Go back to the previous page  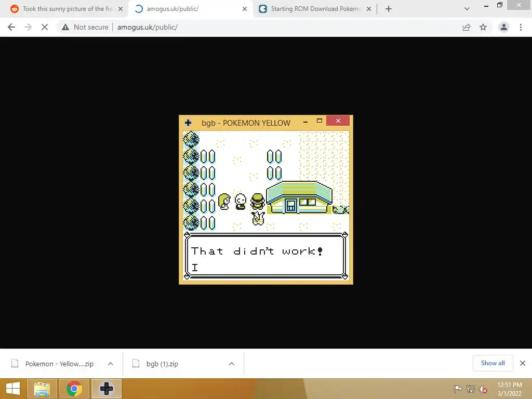[x=11, y=27]
